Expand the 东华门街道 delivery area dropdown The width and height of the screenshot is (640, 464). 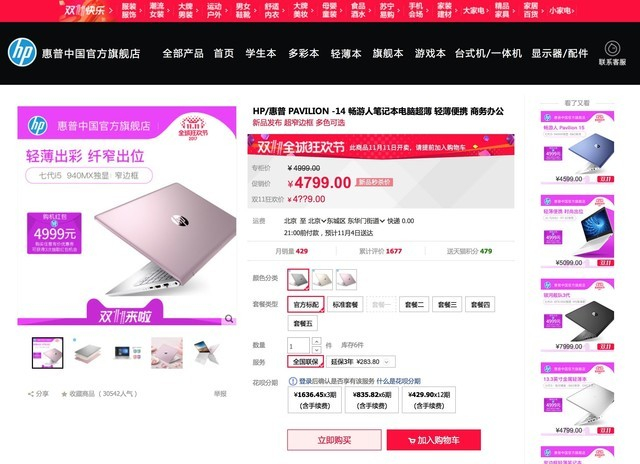tap(366, 221)
